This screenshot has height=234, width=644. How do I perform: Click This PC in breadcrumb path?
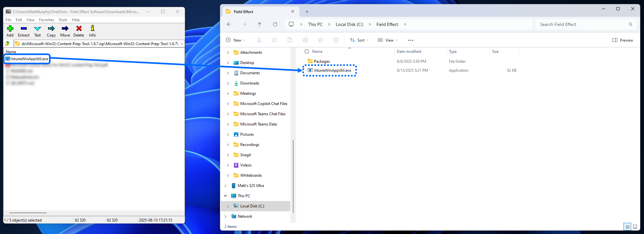[315, 24]
